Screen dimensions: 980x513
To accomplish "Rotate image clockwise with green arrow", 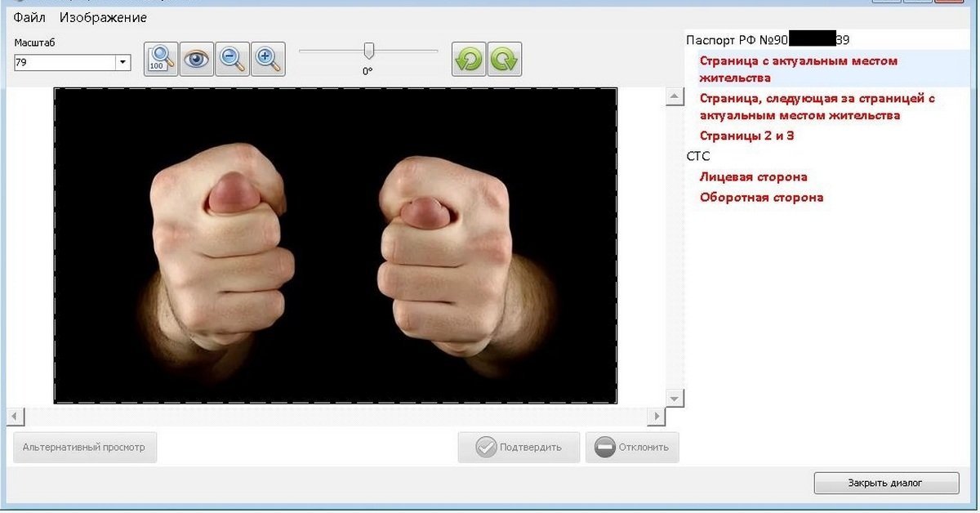I will pyautogui.click(x=505, y=60).
